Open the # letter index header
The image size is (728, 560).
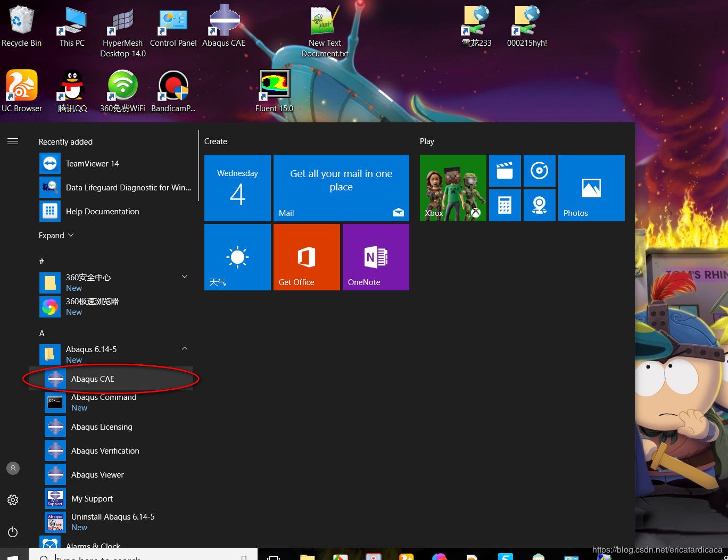42,261
